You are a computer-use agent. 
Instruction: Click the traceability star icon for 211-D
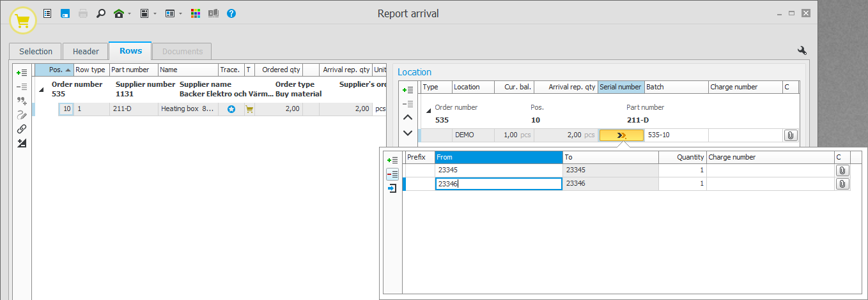pos(231,109)
